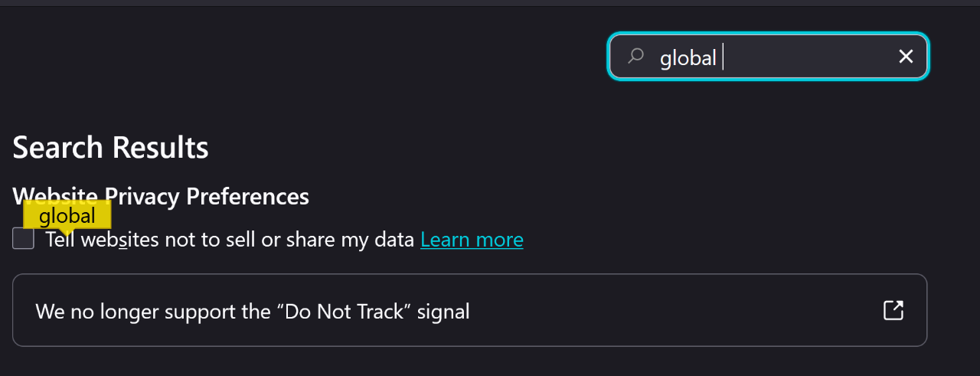Open the "We no longer support" message box
Image resolution: width=980 pixels, height=376 pixels.
(x=469, y=310)
